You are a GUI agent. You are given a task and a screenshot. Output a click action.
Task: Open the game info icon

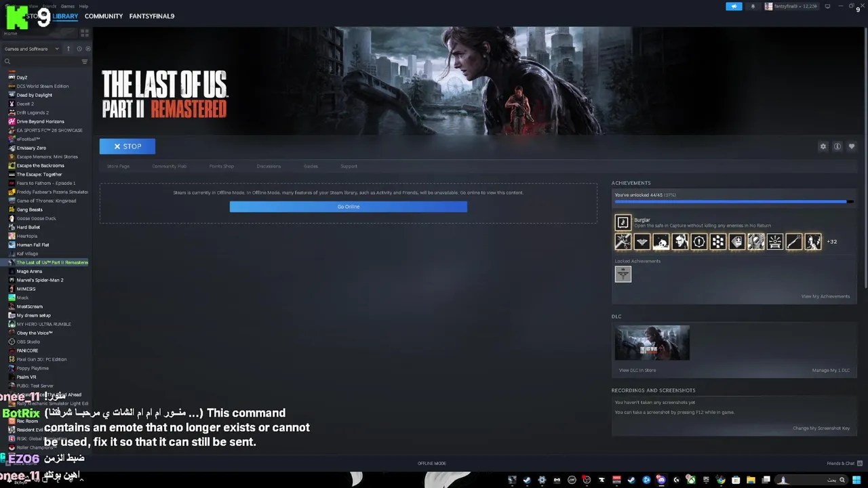[837, 146]
